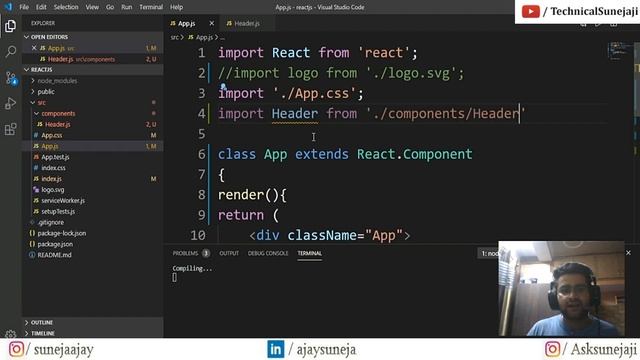640x360 pixels.
Task: Open Run and Debug view
Action: tap(11, 103)
